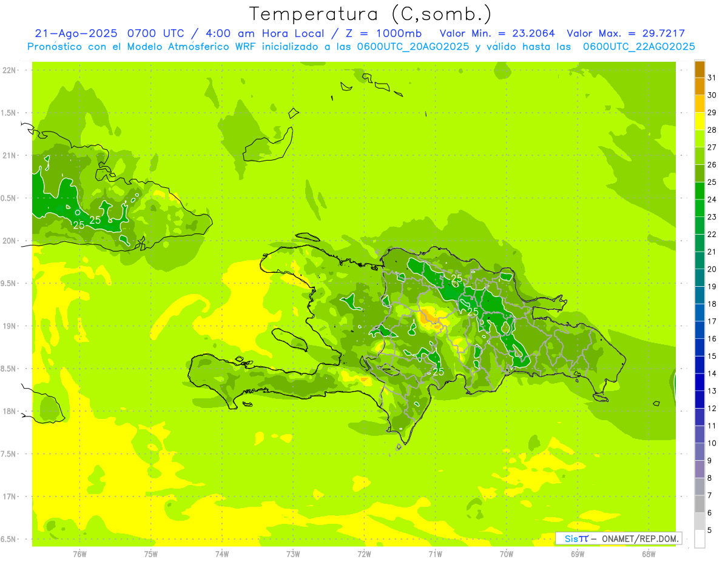Click the legend value label '14'
This screenshot has height=562, width=728.
[712, 373]
